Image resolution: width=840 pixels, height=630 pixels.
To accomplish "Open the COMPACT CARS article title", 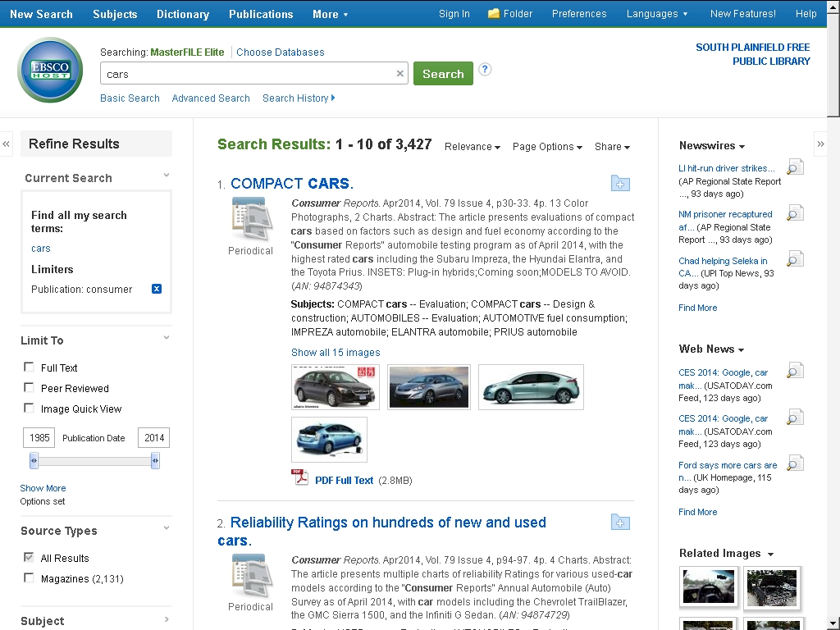I will click(x=292, y=183).
